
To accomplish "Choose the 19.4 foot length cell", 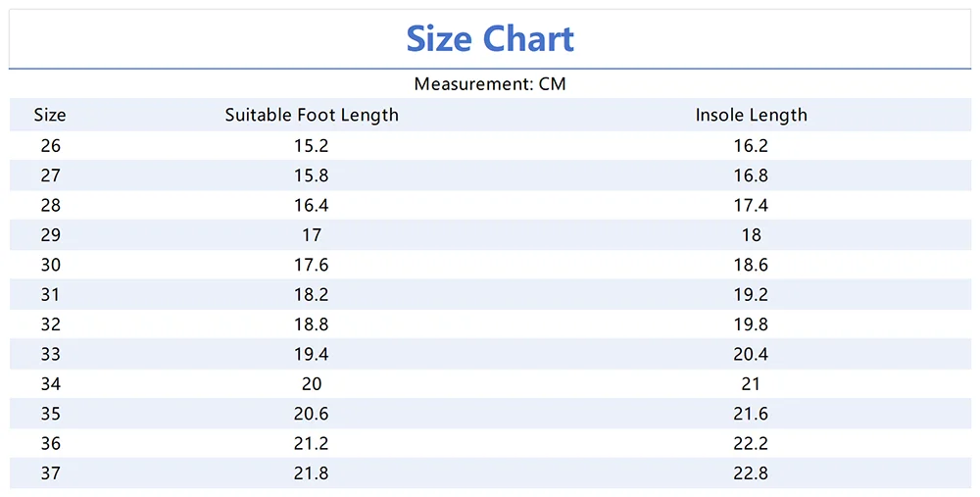I will click(312, 354).
